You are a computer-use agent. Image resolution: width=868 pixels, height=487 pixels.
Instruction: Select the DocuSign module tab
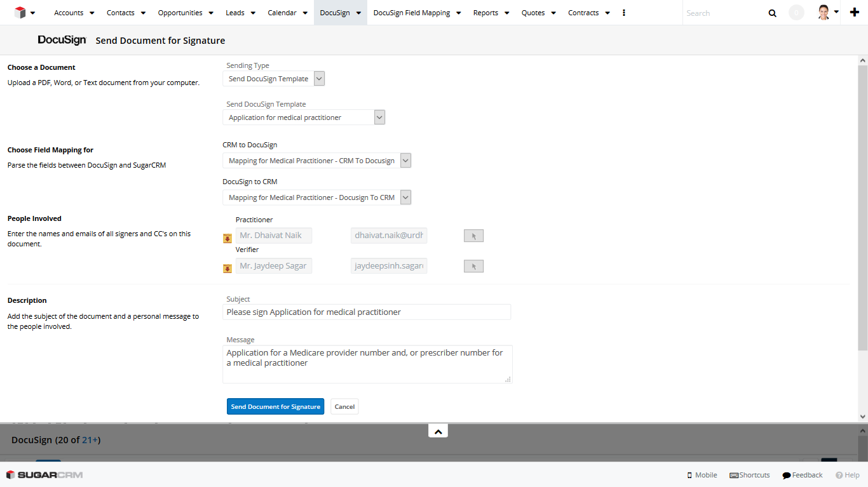[x=335, y=13]
